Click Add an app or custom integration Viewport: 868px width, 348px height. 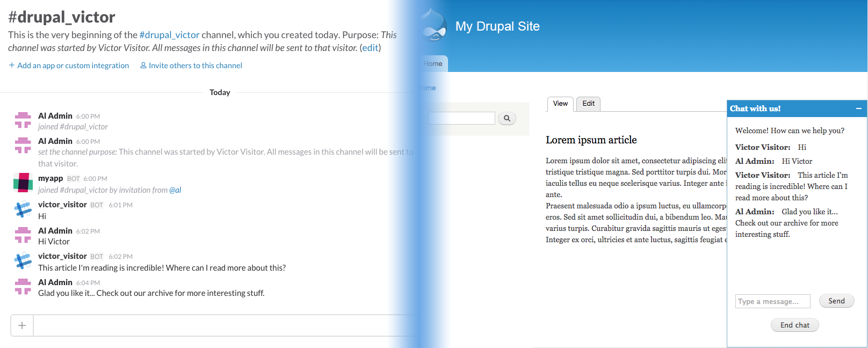pyautogui.click(x=69, y=66)
